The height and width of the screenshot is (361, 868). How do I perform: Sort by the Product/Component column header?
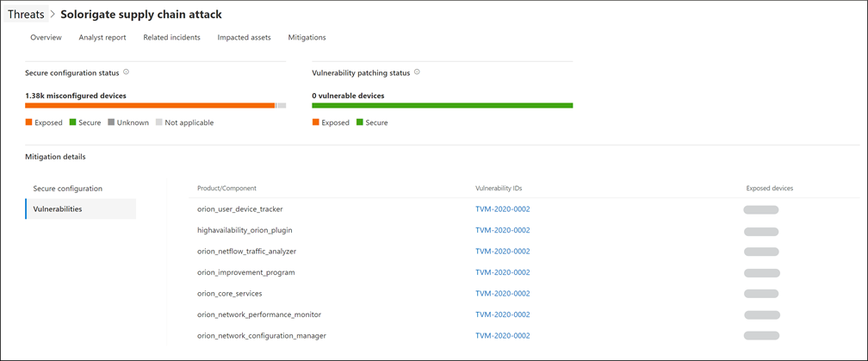coord(226,188)
